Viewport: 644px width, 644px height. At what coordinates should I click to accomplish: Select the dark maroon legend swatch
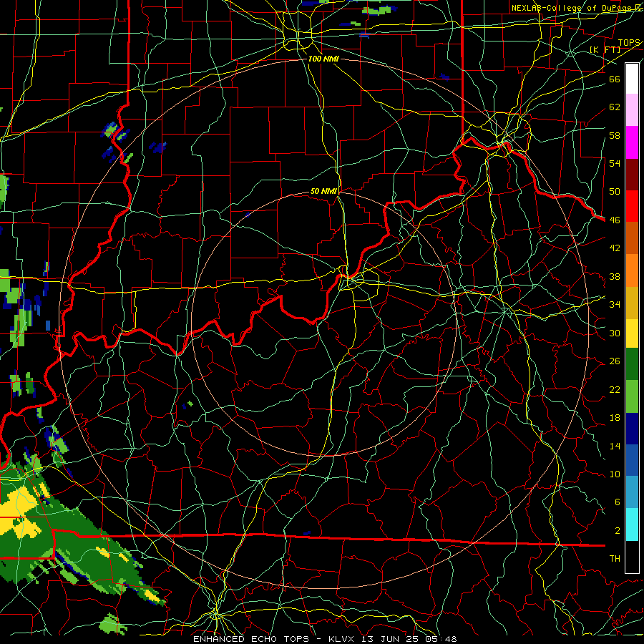[x=632, y=174]
